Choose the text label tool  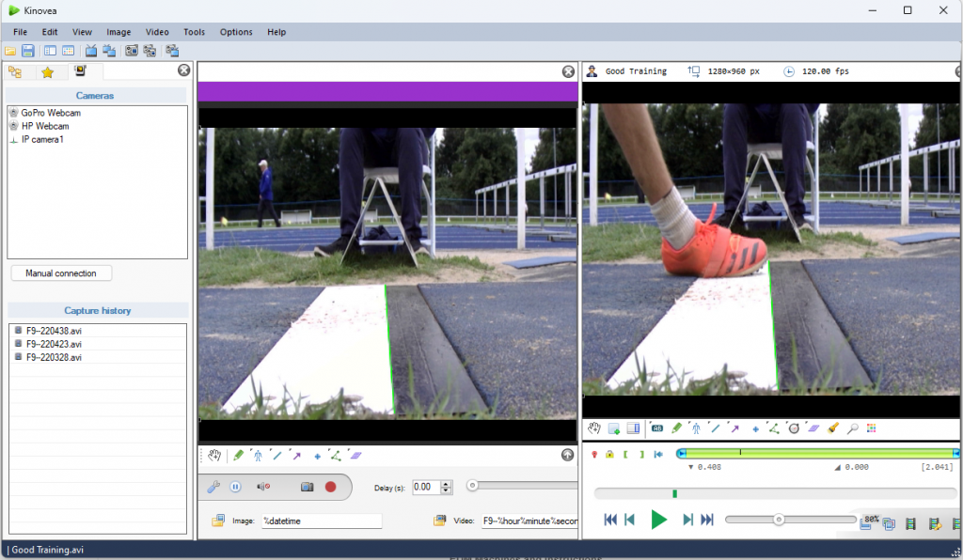[657, 428]
